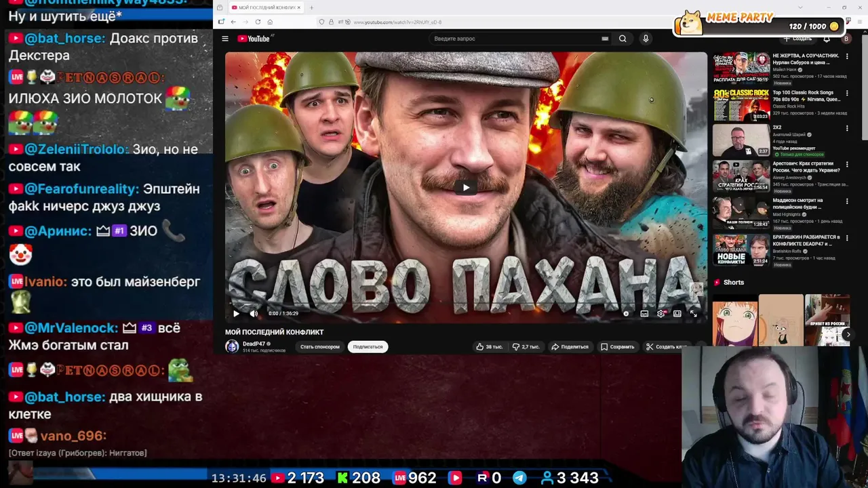Click the 'Создать клип' scissors button
Image resolution: width=868 pixels, height=488 pixels.
(x=667, y=346)
